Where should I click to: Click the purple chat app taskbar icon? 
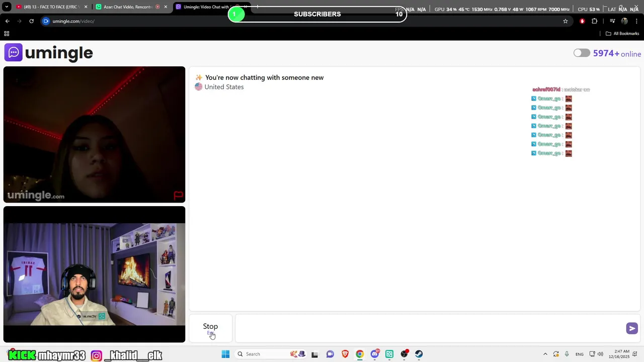(330, 354)
